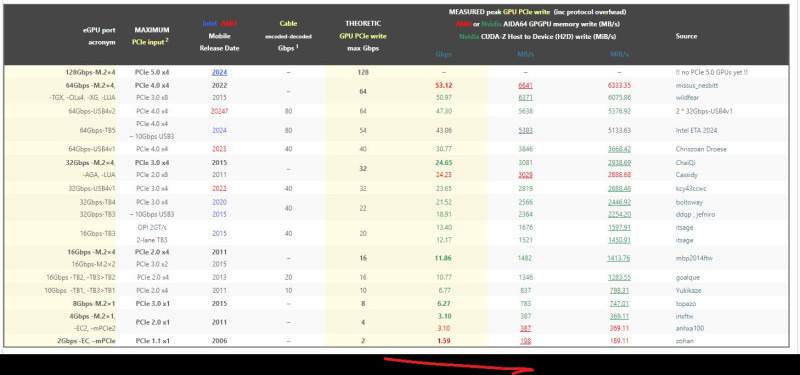The width and height of the screenshot is (800, 375).
Task: Select the 32Gbps-TB3 port cell
Action: tap(97, 215)
